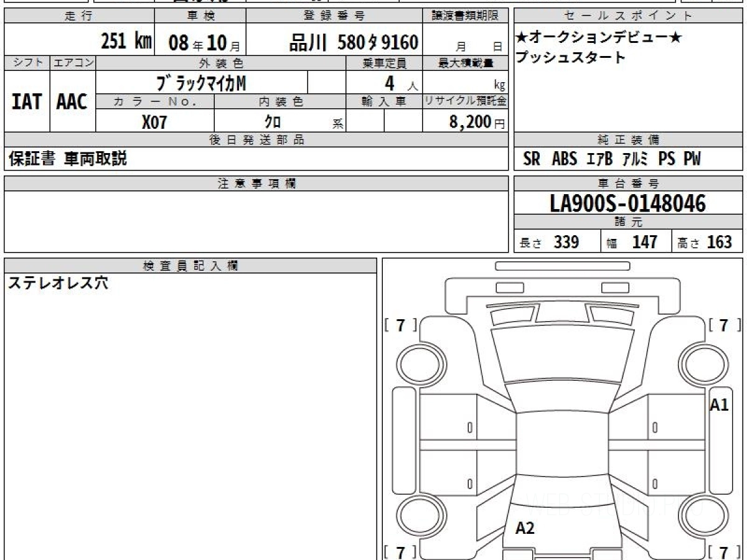Select the 注意事項欄 section header
The width and height of the screenshot is (747, 560).
click(256, 184)
